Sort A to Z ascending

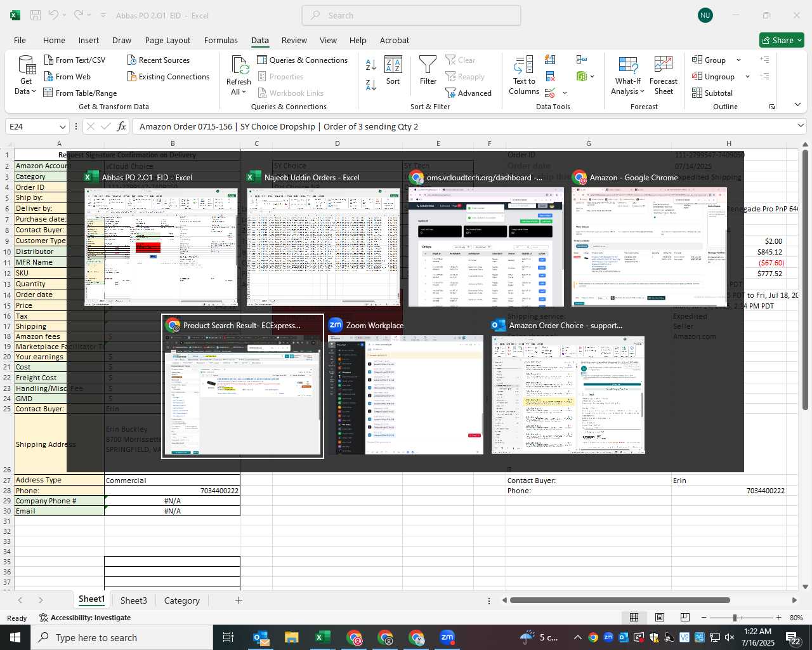coord(371,64)
